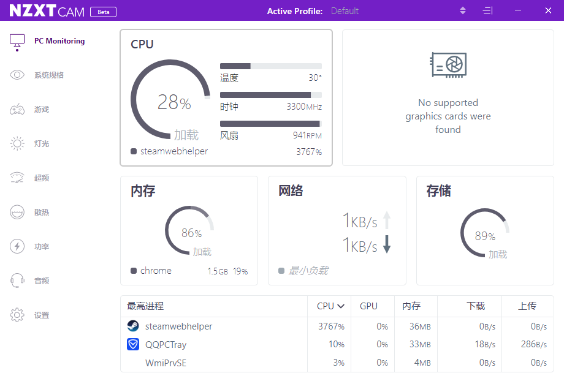
Task: Click the 音频 headset icon
Action: click(17, 281)
